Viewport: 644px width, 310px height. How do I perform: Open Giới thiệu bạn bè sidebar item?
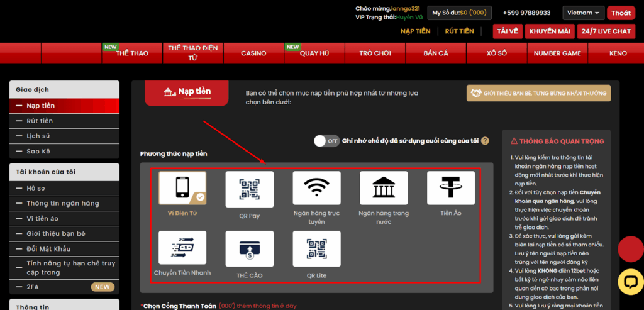pos(65,234)
